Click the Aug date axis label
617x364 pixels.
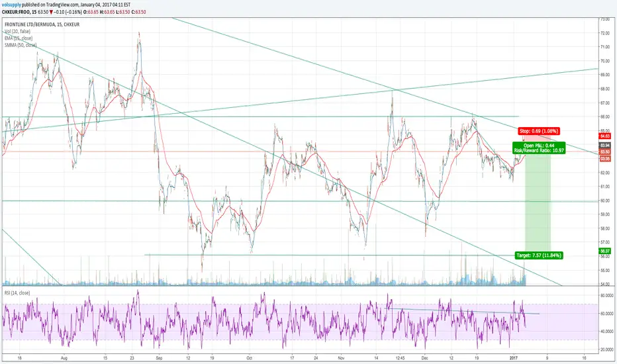click(x=64, y=359)
